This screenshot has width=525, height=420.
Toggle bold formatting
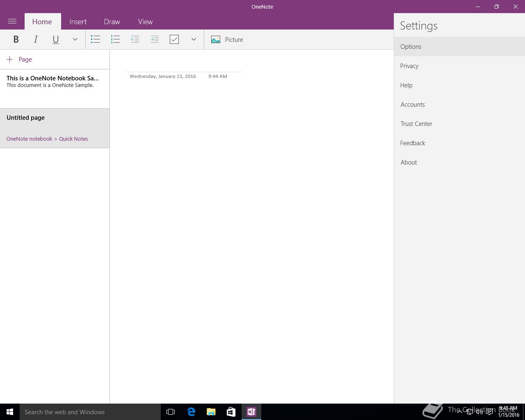[16, 39]
